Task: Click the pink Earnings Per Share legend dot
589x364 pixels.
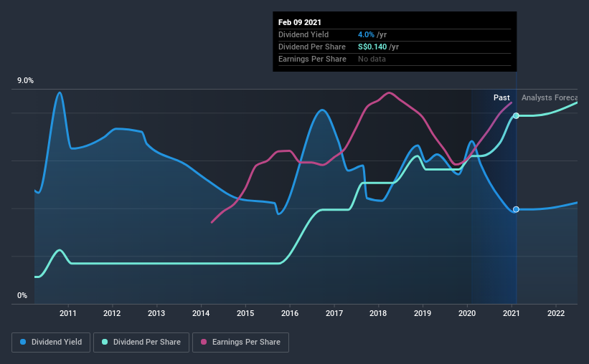Action: click(204, 342)
